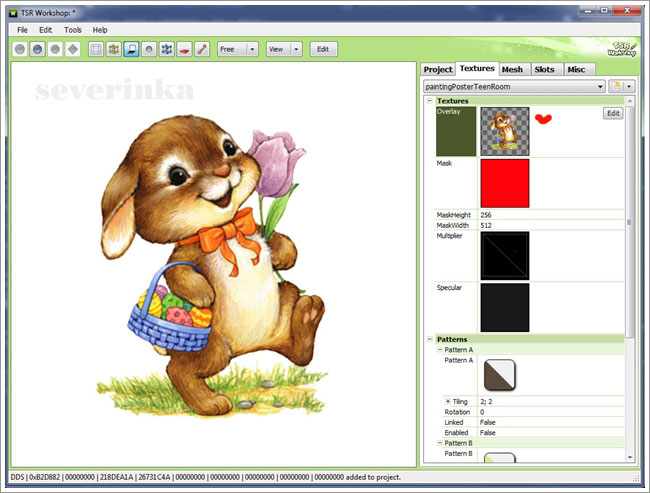Click the black Multiplier texture thumbnail
The height and width of the screenshot is (493, 650).
(x=504, y=256)
